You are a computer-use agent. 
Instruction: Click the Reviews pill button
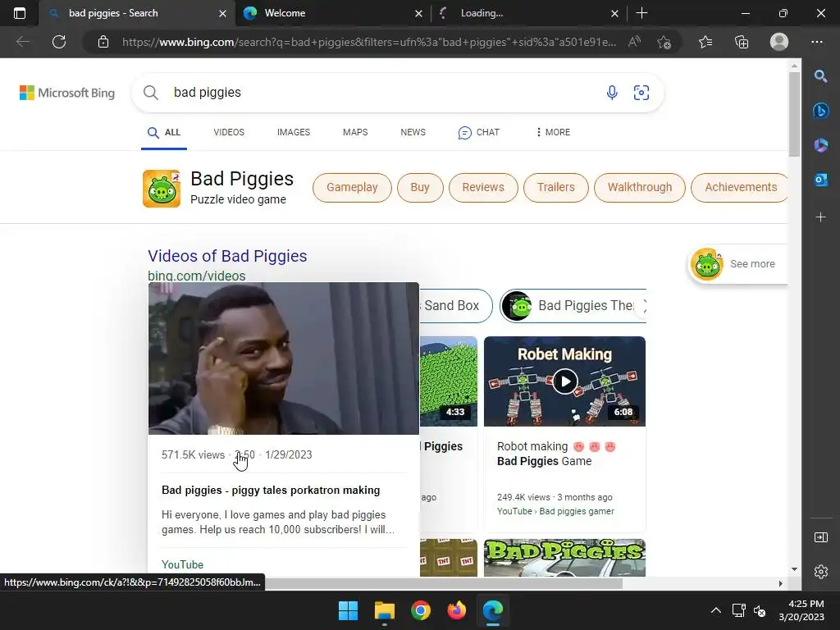[483, 188]
